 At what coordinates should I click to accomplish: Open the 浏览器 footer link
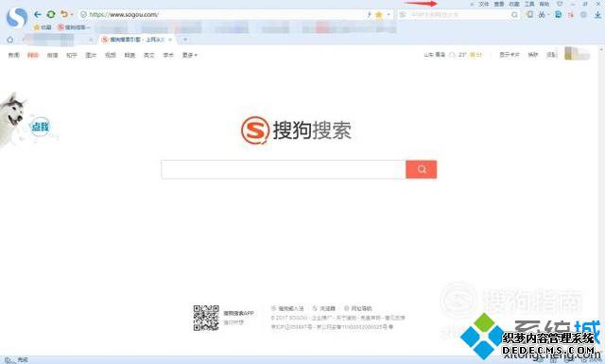click(x=324, y=308)
